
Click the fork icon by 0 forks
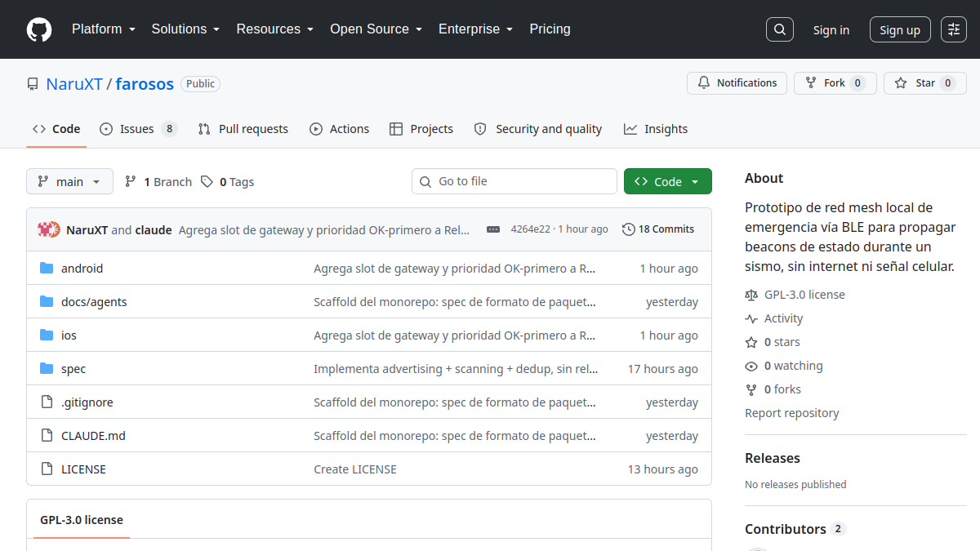point(751,389)
